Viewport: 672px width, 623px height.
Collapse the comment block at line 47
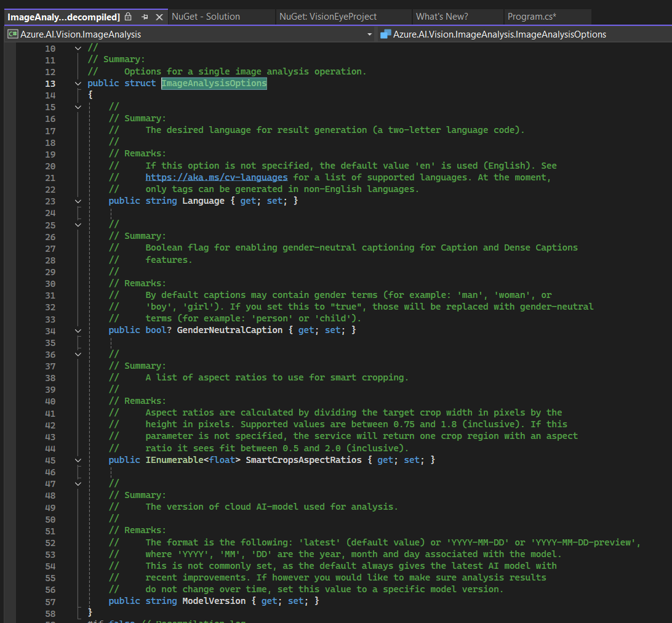point(78,484)
